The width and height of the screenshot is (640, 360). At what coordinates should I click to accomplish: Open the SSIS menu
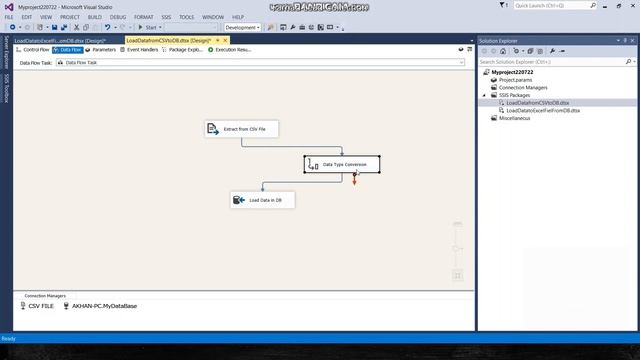coord(166,17)
